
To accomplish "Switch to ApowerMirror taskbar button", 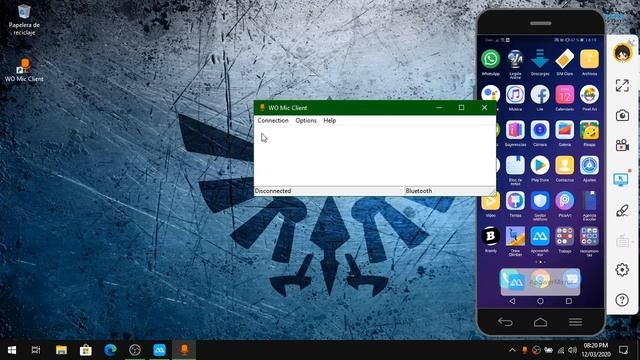I will click(159, 350).
